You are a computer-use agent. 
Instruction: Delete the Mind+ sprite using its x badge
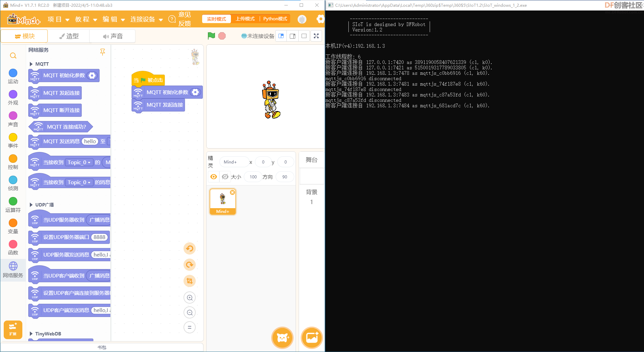[x=232, y=192]
